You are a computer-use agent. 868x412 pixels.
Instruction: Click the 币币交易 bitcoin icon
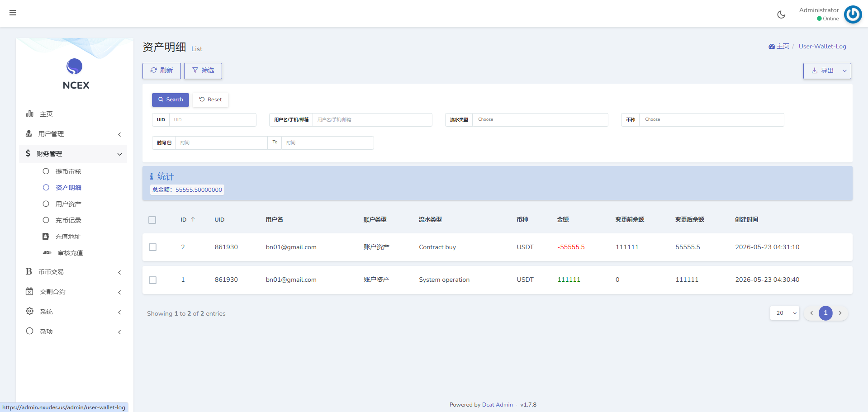pyautogui.click(x=29, y=271)
